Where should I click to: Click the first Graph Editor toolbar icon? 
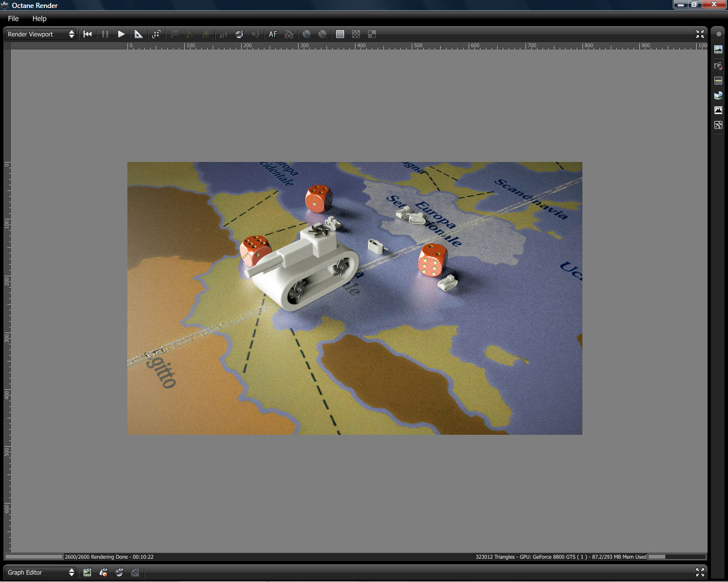(87, 572)
